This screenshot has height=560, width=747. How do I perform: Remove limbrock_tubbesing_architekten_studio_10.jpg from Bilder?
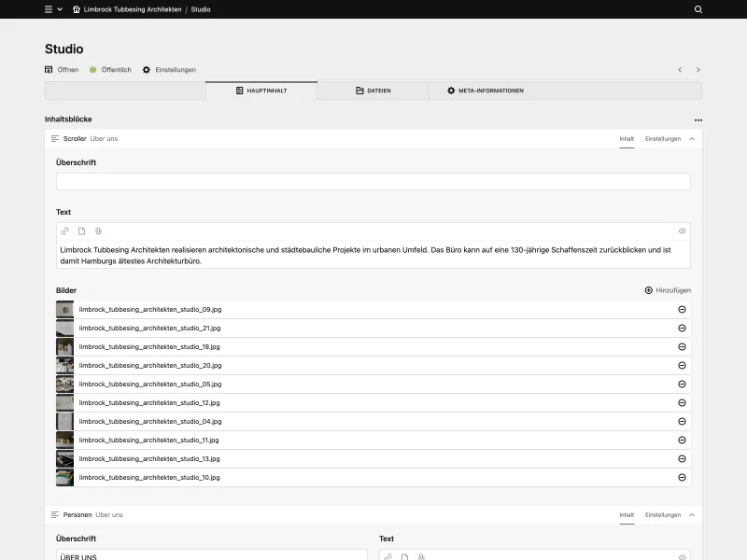[682, 477]
